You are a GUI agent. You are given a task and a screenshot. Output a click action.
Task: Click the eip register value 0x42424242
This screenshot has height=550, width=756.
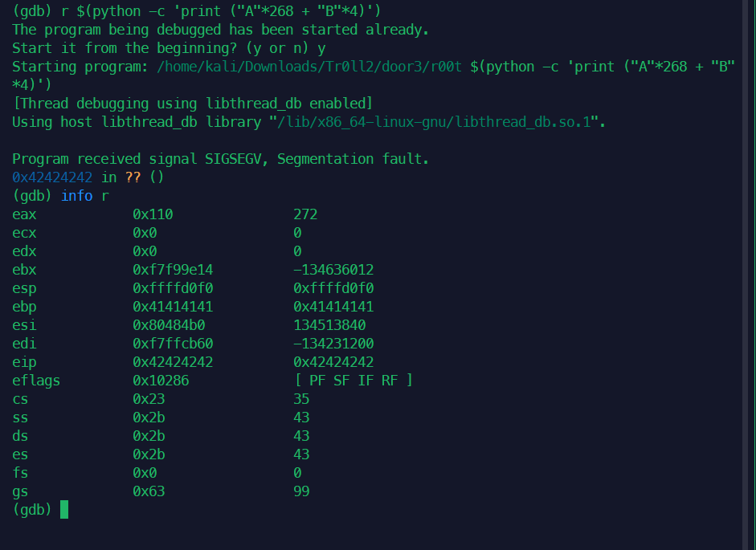(x=173, y=362)
